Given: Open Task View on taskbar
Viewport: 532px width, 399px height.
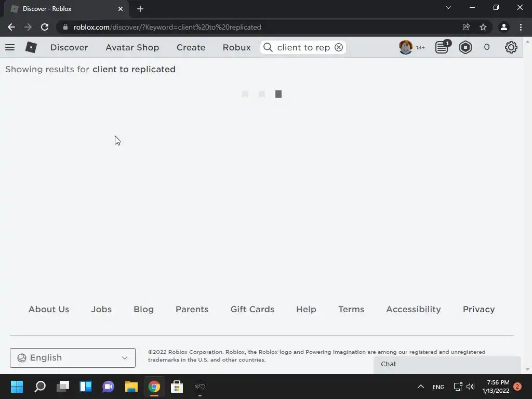Looking at the screenshot, I should (63, 387).
